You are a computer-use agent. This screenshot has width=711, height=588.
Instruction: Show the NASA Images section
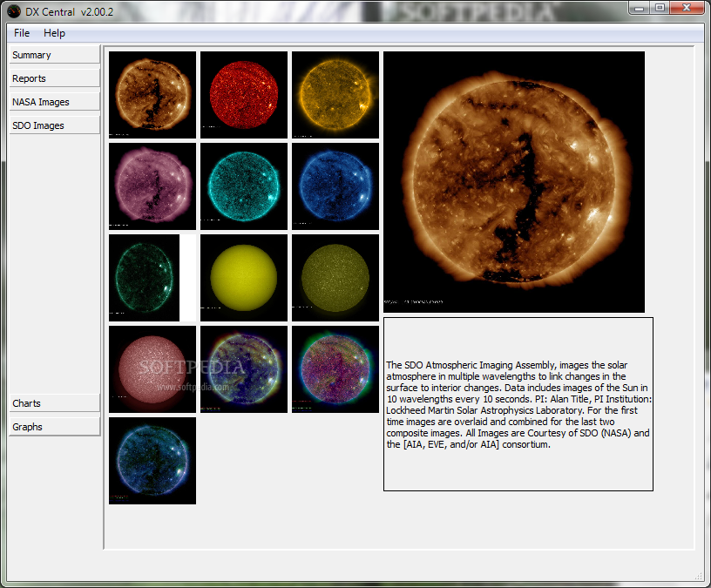[54, 102]
